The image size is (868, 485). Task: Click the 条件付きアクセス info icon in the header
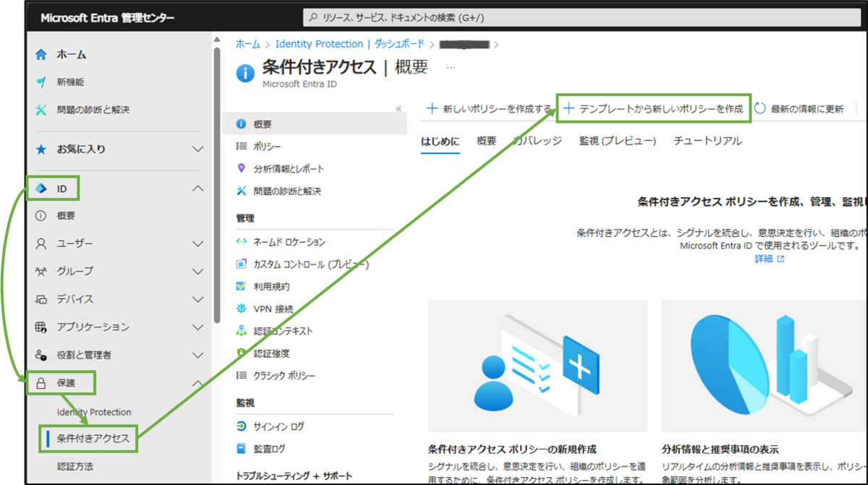(x=246, y=74)
